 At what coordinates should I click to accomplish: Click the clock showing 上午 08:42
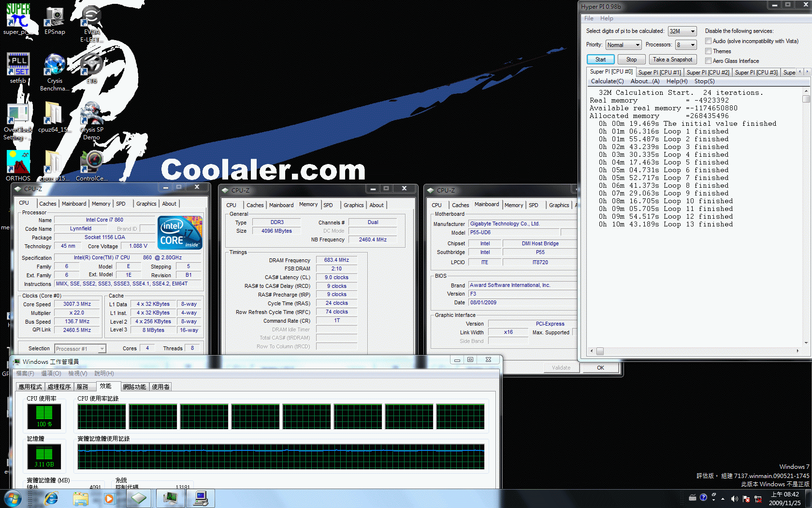784,494
